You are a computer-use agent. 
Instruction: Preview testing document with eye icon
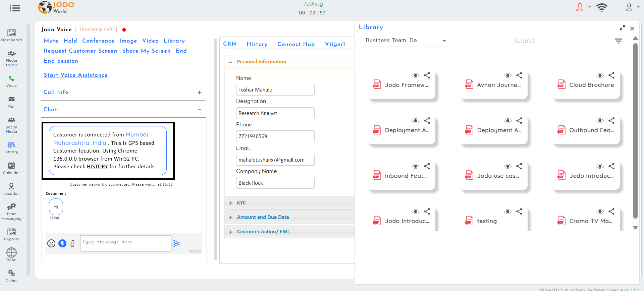[507, 212]
